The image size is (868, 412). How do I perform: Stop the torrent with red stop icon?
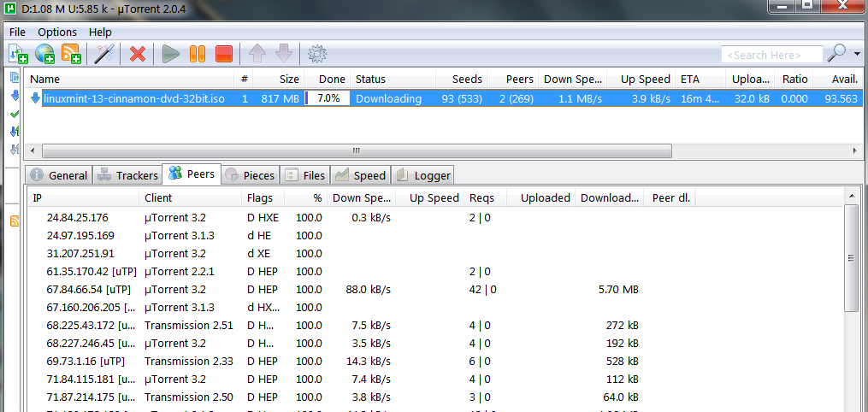click(x=224, y=54)
